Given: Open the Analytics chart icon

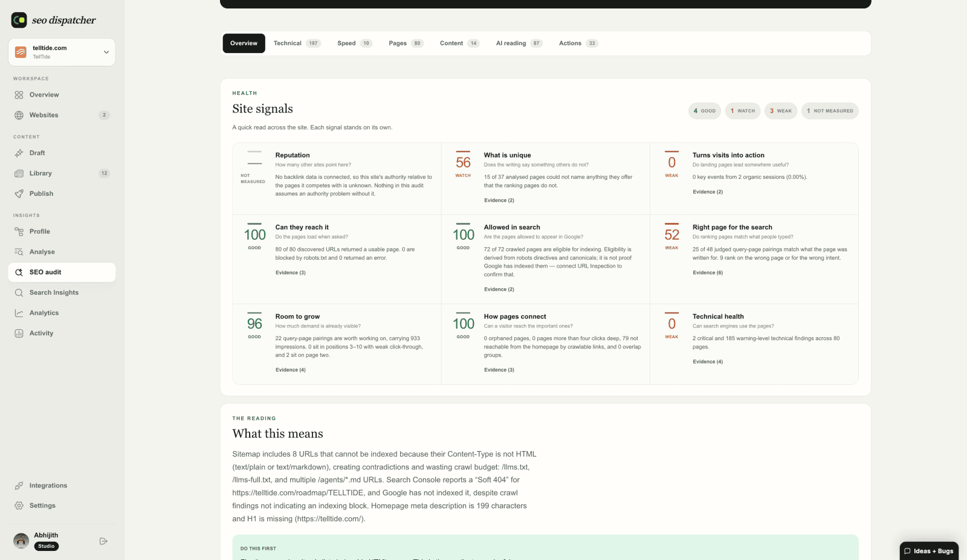Looking at the screenshot, I should click(19, 313).
